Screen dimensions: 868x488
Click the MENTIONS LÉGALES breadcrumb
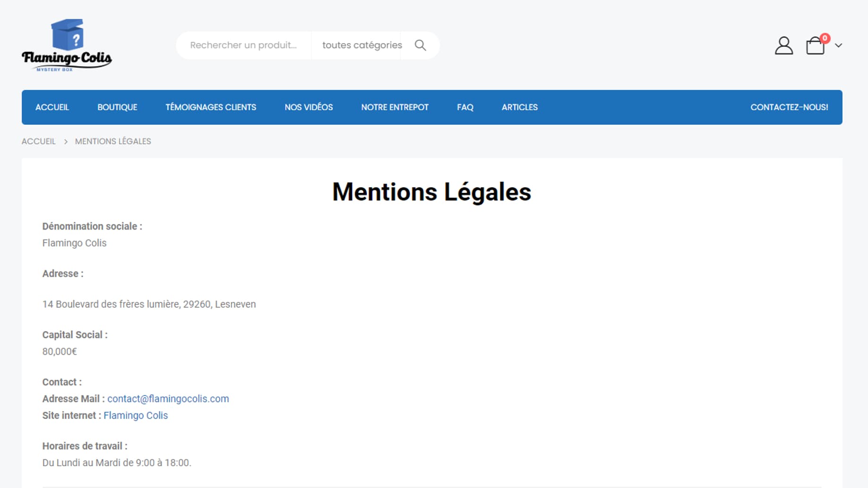point(113,141)
